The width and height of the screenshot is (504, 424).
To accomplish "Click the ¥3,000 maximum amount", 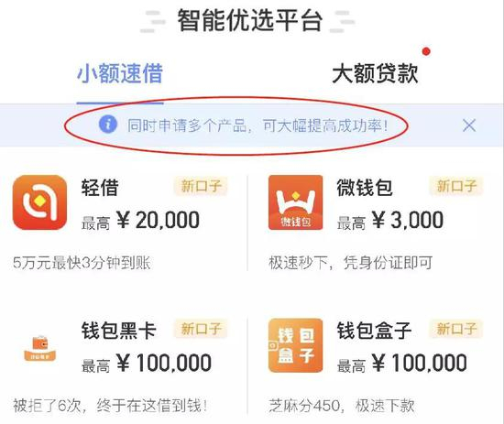I will pyautogui.click(x=408, y=221).
